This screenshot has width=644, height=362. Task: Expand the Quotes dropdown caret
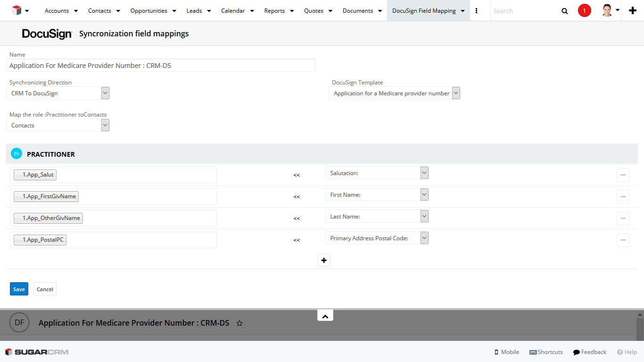point(330,11)
